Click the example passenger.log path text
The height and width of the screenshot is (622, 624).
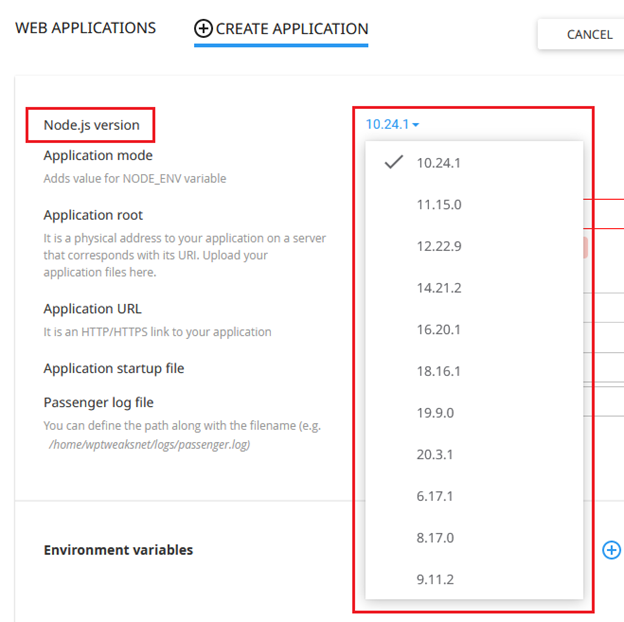[149, 444]
